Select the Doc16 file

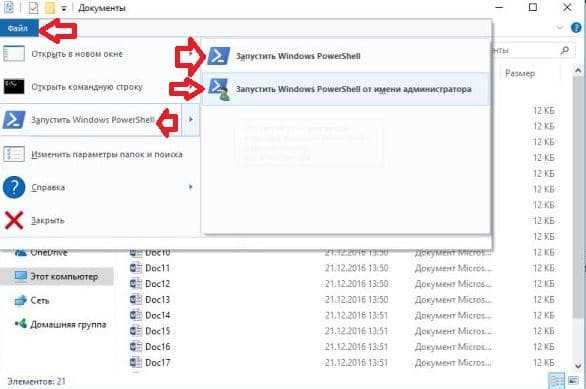tap(158, 347)
